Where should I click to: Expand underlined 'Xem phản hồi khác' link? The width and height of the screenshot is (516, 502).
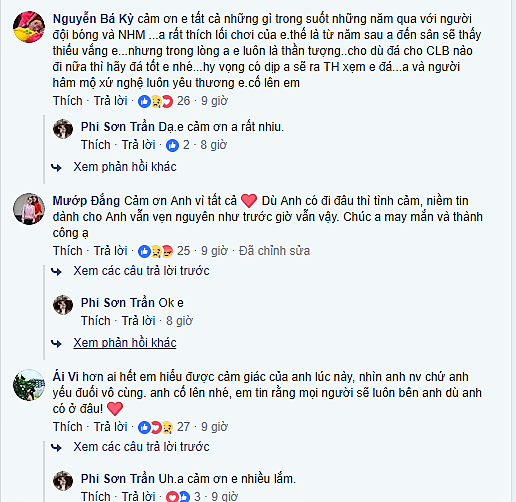coord(125,343)
